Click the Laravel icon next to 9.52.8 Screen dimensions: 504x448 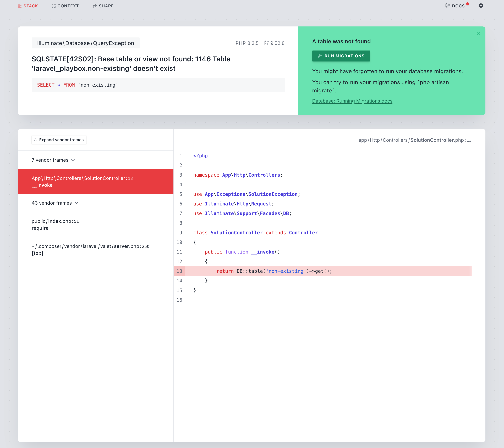[266, 43]
